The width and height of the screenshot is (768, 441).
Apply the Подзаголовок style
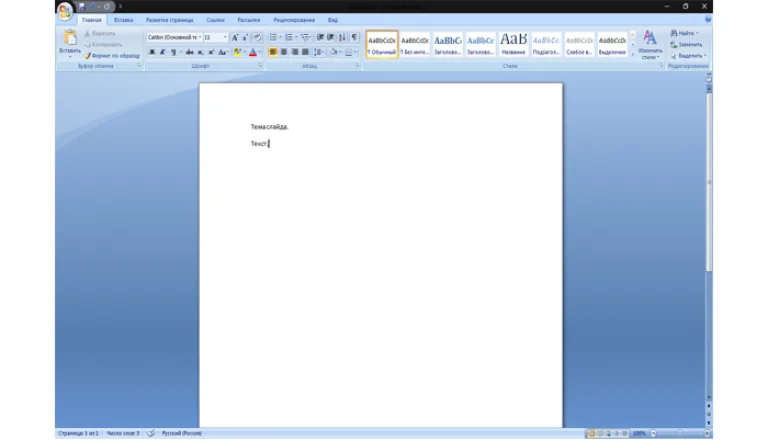[x=546, y=45]
